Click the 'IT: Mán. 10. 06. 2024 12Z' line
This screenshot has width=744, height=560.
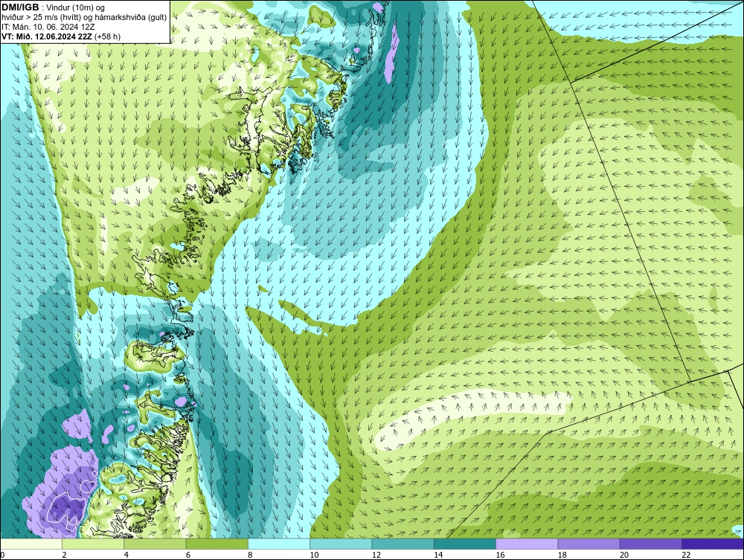[48, 27]
